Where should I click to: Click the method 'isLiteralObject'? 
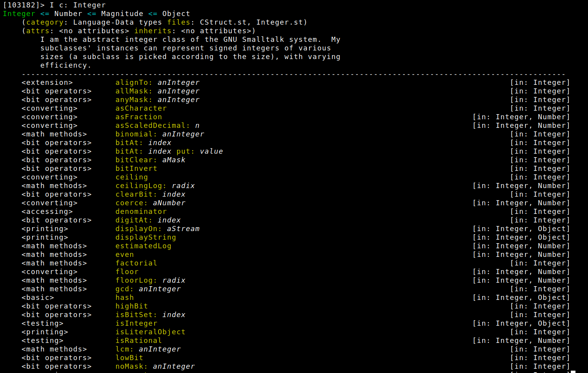(150, 332)
